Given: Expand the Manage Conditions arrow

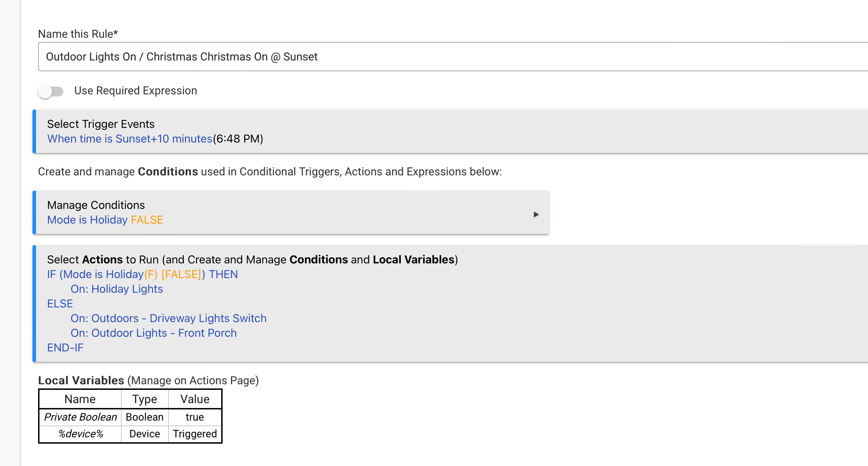Looking at the screenshot, I should (536, 214).
